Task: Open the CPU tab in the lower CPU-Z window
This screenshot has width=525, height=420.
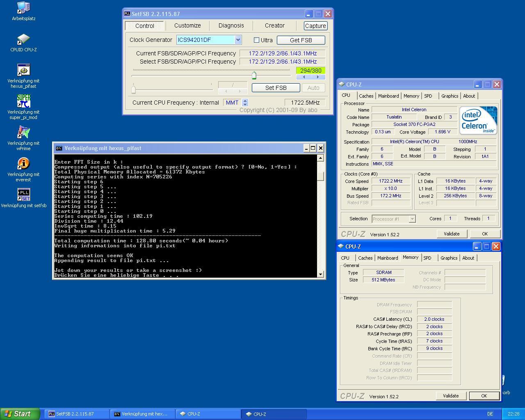Action: pos(345,258)
